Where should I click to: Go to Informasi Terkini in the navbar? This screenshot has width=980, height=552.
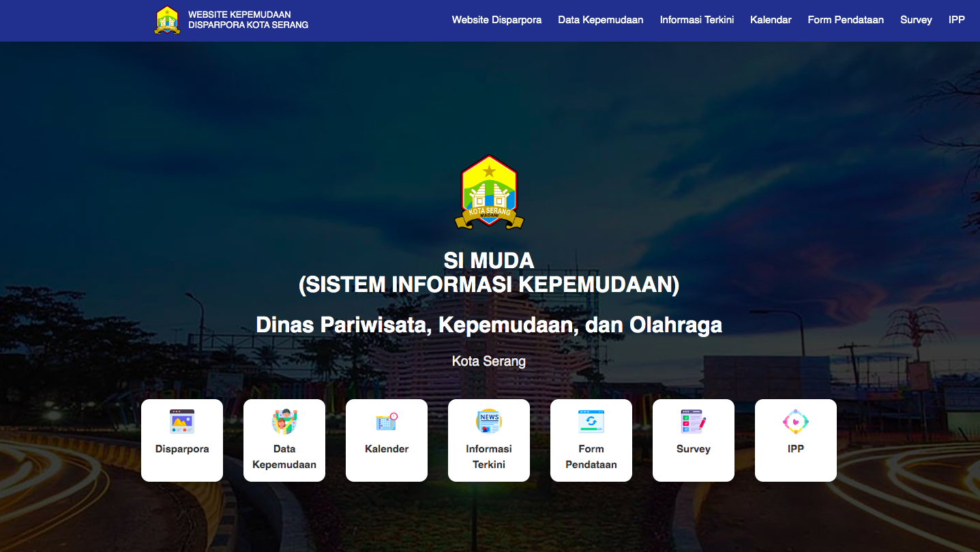[x=696, y=20]
